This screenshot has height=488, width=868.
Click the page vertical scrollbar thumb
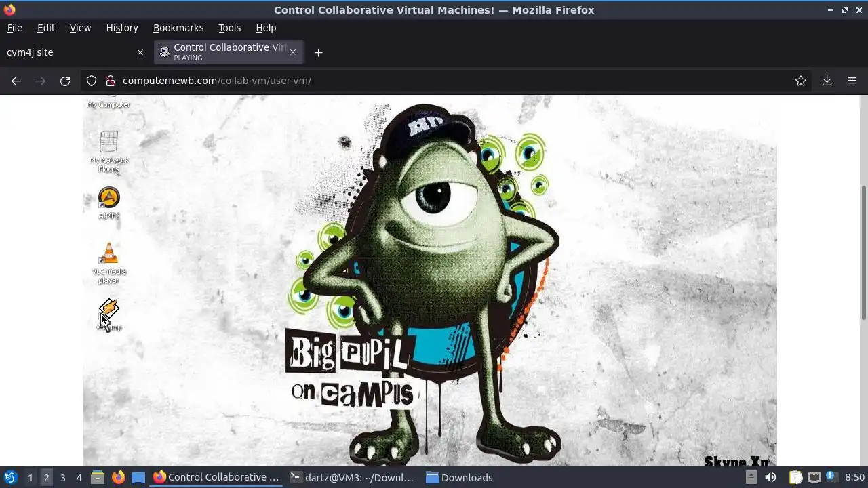pos(863,252)
